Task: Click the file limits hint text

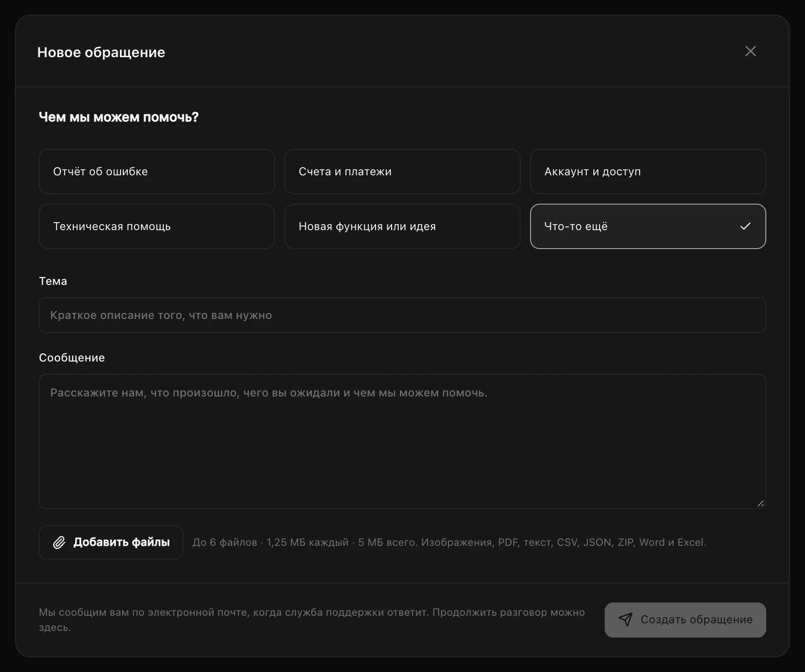Action: point(449,543)
